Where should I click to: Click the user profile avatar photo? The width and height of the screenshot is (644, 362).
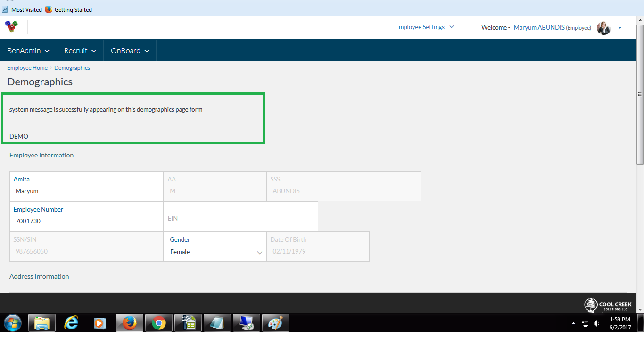click(603, 28)
